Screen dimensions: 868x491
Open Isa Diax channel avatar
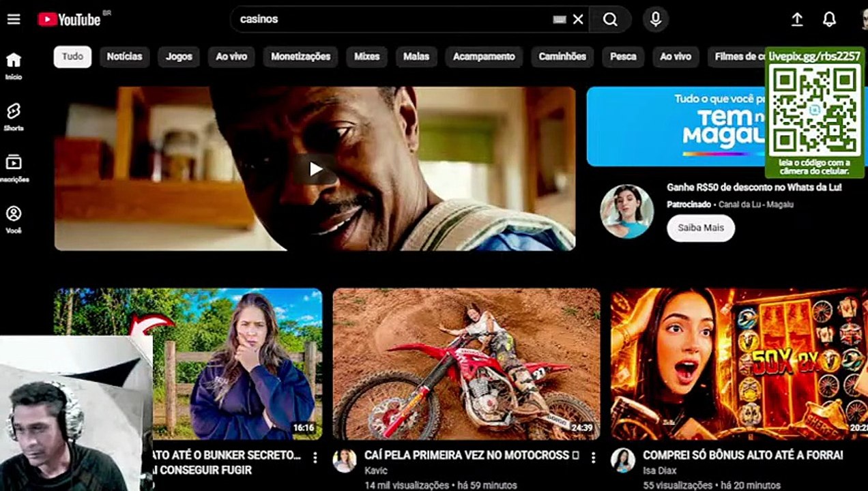(623, 460)
